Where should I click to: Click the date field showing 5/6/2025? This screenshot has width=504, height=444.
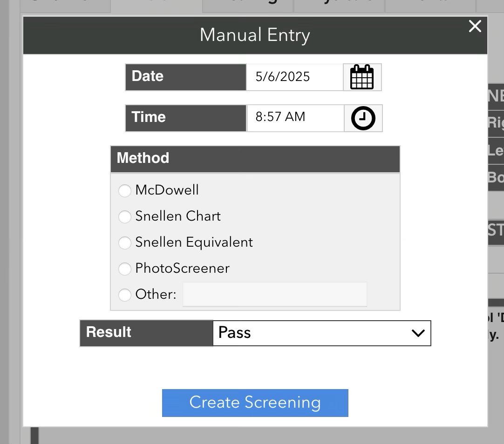[x=293, y=77]
